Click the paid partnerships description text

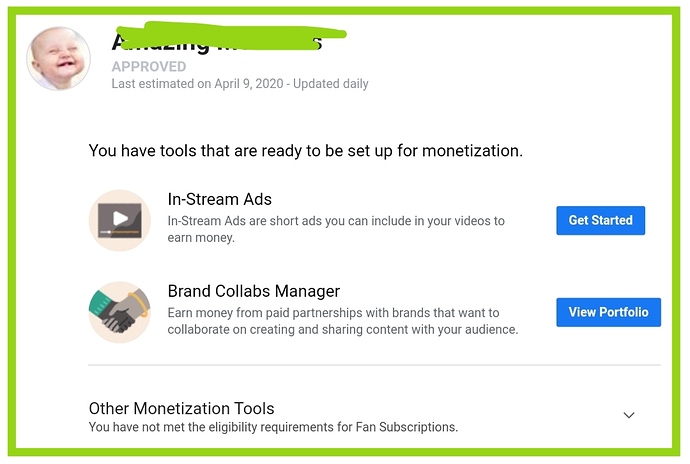click(343, 321)
